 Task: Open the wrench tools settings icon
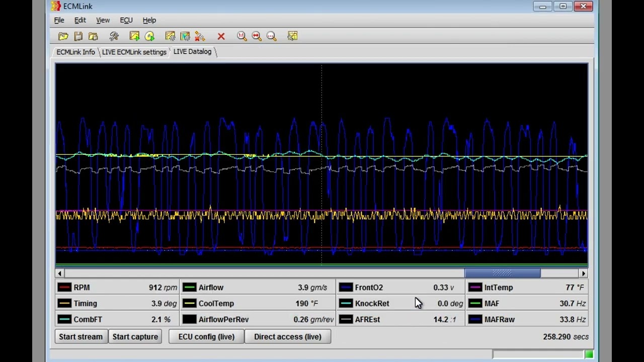(x=114, y=36)
